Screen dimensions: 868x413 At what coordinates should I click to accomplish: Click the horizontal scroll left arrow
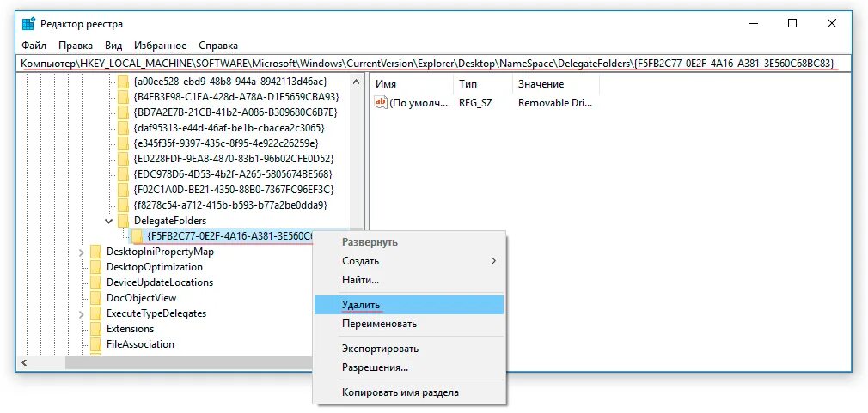[24, 363]
